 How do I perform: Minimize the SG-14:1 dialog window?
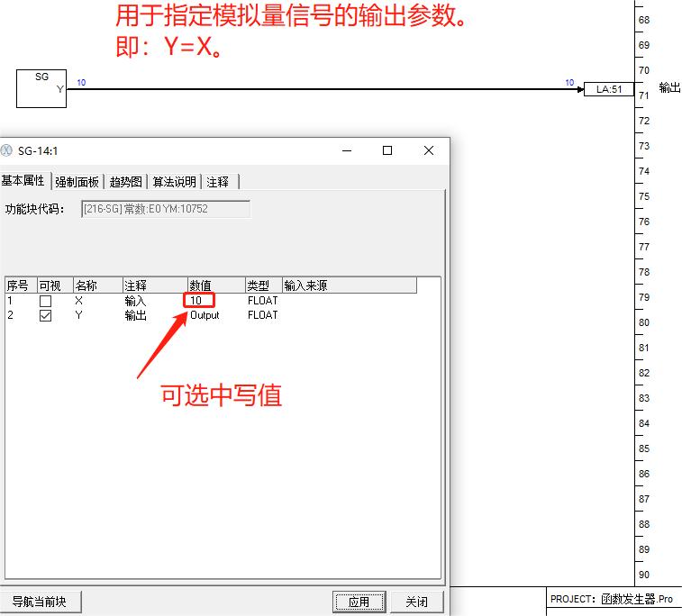click(x=345, y=150)
